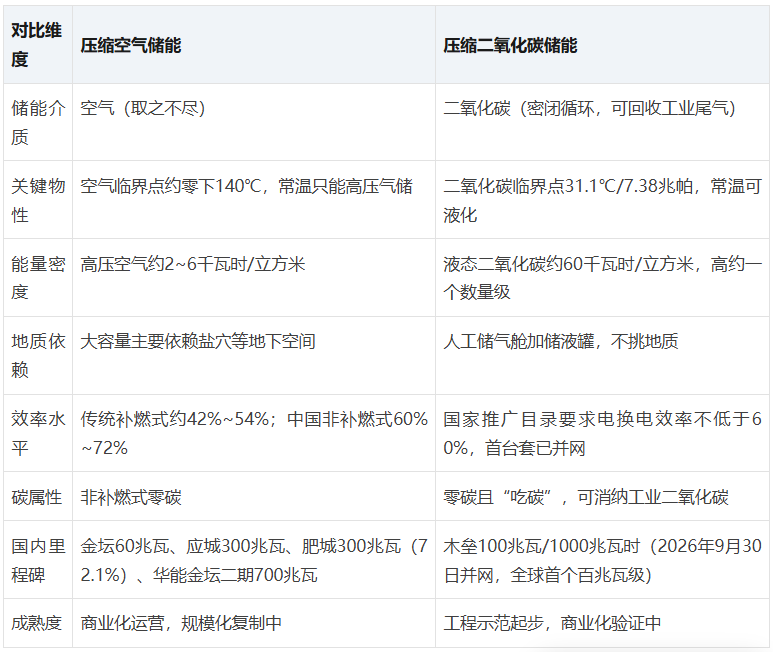Image resolution: width=773 pixels, height=652 pixels.
Task: Select the '碳属性' row label
Action: 38,496
